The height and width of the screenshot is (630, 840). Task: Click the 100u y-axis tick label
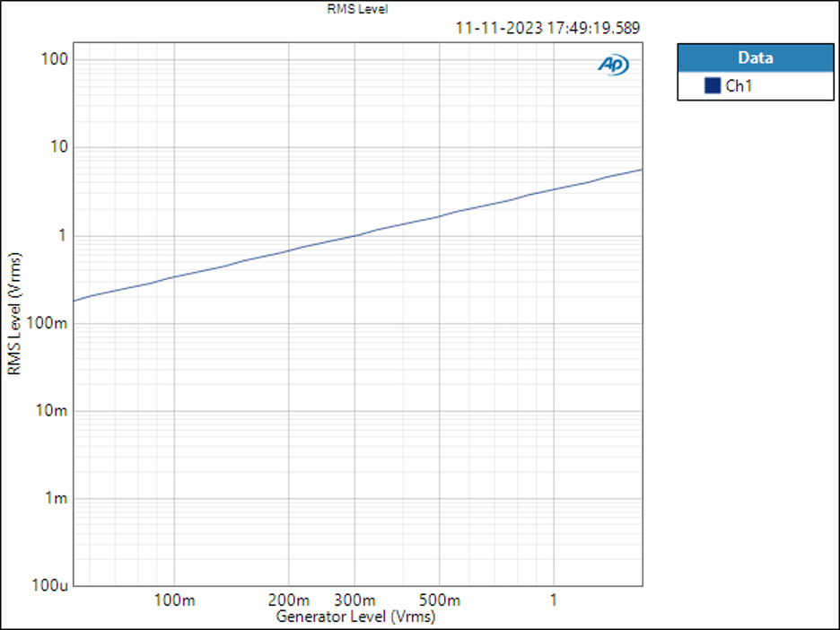point(50,585)
